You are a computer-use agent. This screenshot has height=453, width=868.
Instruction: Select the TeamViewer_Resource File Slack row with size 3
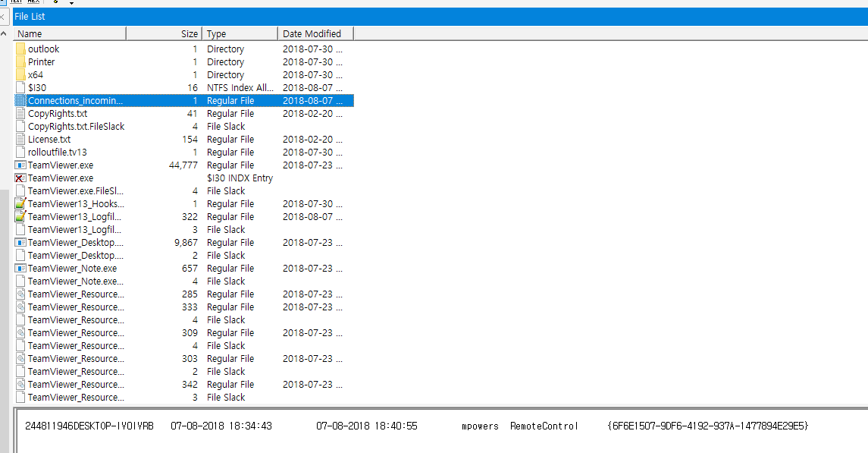pyautogui.click(x=183, y=398)
